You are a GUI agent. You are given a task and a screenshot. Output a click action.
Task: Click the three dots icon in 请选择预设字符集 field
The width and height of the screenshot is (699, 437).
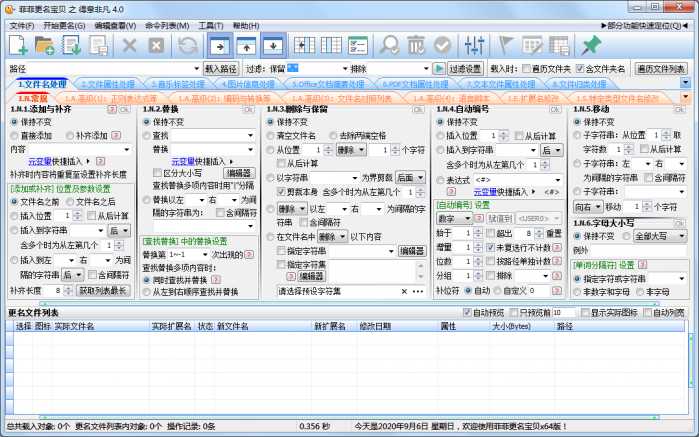pos(418,291)
